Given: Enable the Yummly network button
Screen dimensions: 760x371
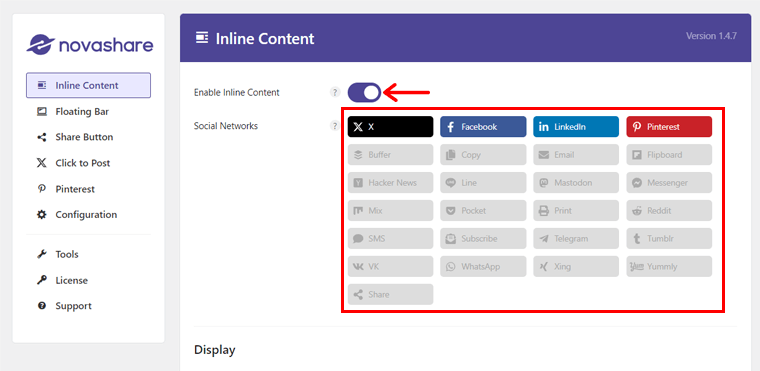Looking at the screenshot, I should 669,266.
